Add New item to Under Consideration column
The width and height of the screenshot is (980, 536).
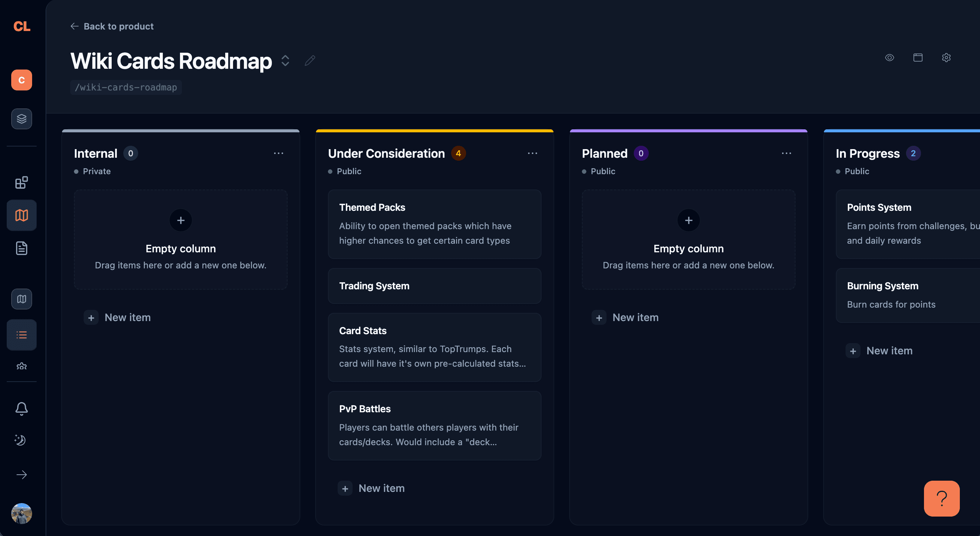coord(372,489)
